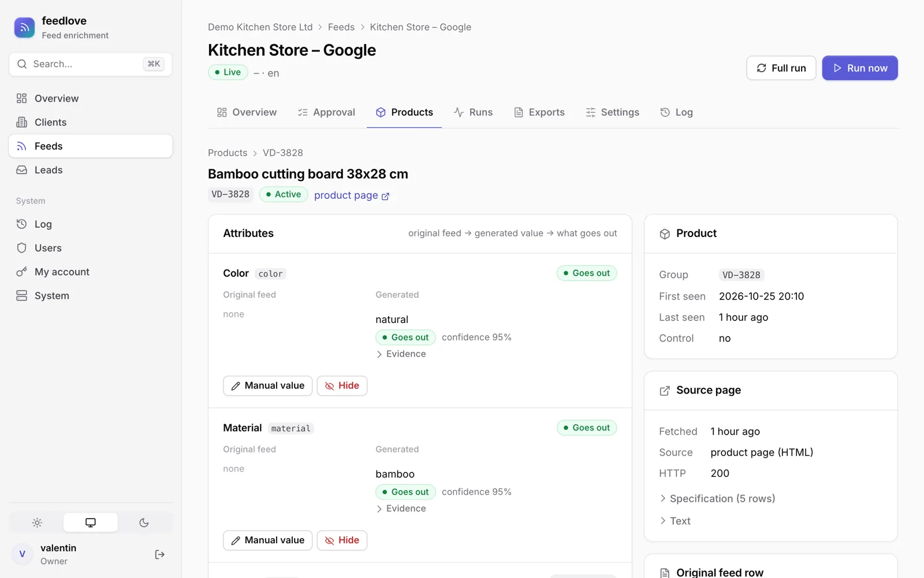The height and width of the screenshot is (578, 924).
Task: Open Clients in the sidebar
Action: [x=91, y=122]
